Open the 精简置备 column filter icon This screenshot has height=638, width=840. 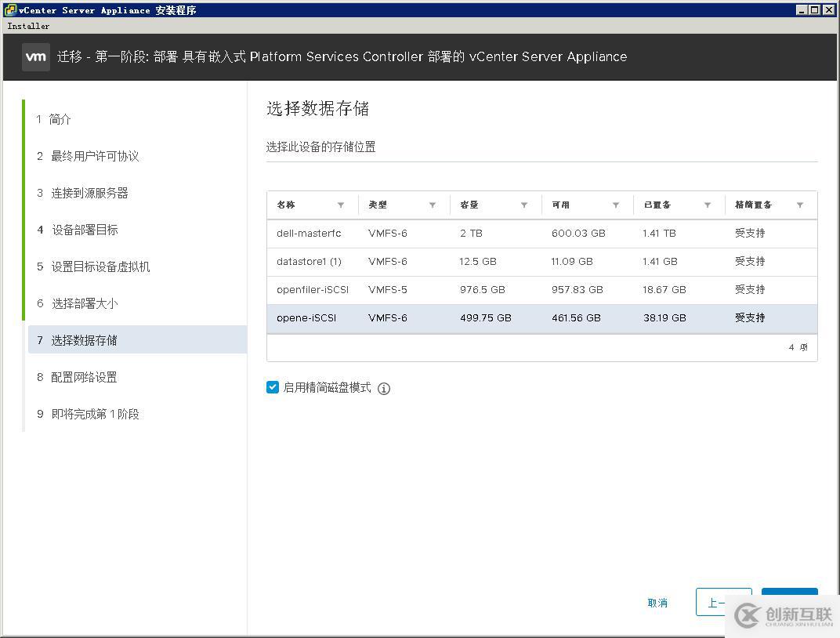(799, 205)
